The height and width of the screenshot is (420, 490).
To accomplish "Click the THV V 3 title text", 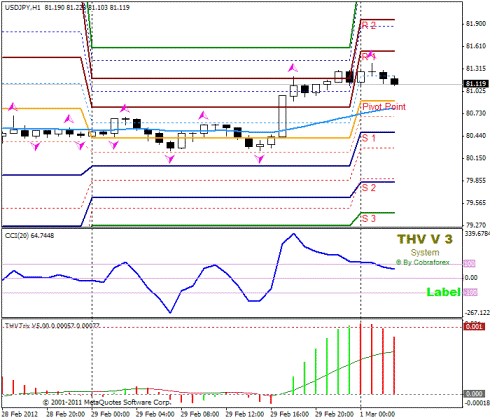I will point(425,239).
